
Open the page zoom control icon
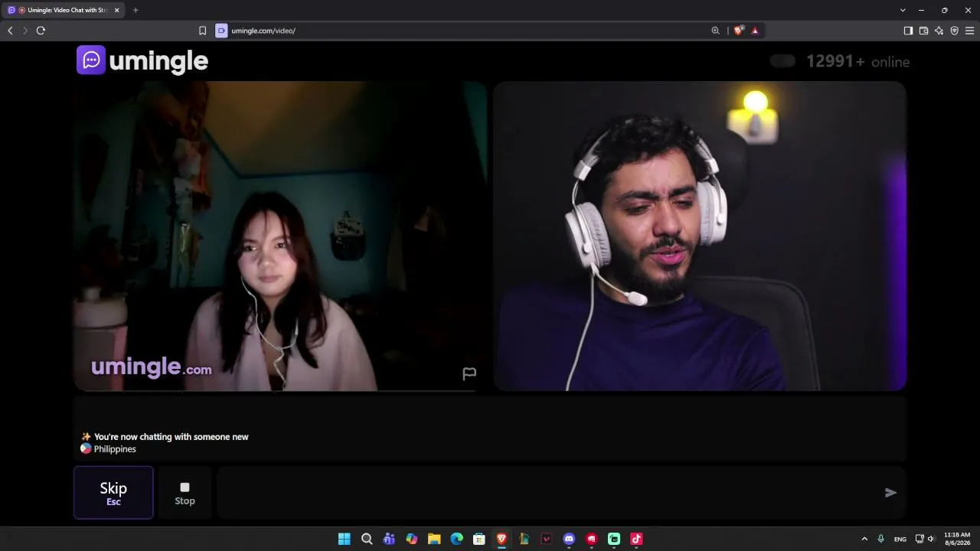[x=715, y=31]
